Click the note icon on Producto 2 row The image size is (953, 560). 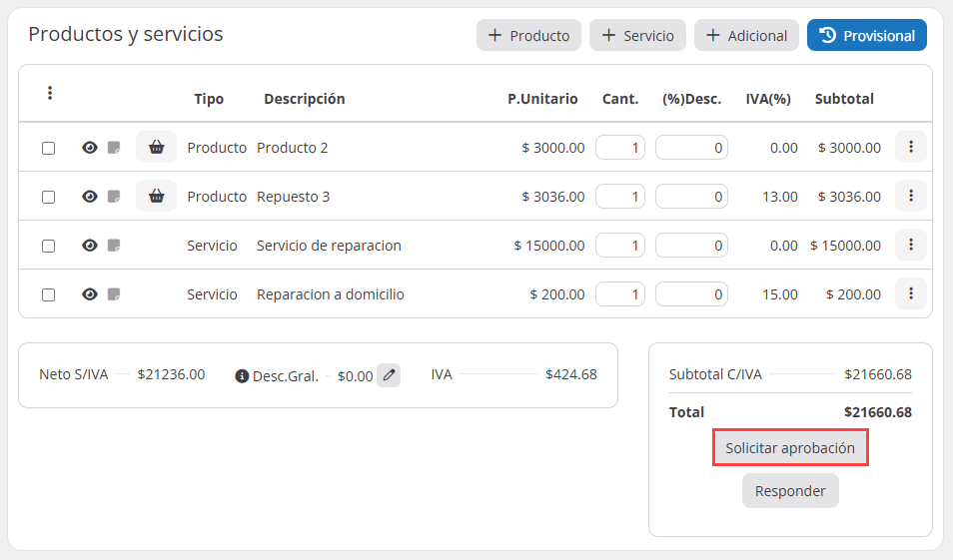click(x=114, y=148)
